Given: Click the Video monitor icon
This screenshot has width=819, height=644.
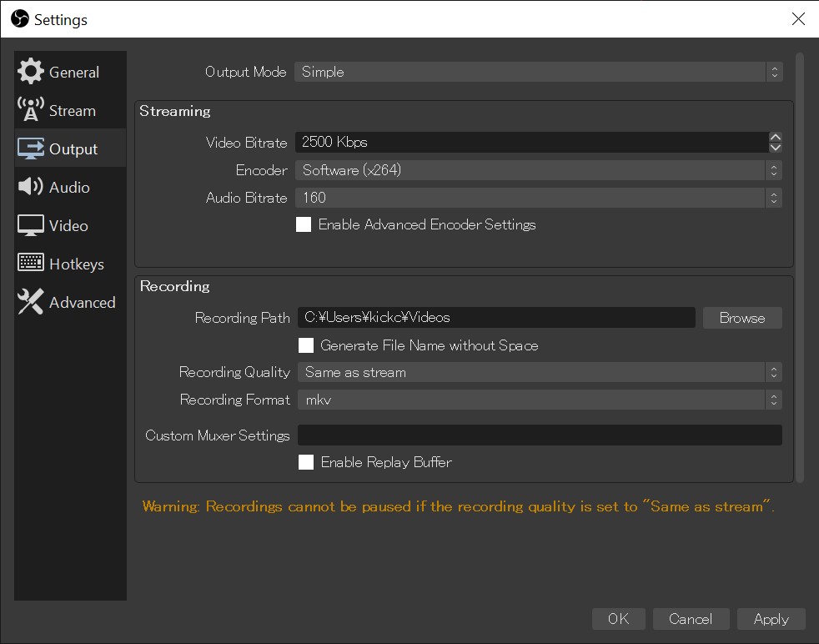Looking at the screenshot, I should click(x=30, y=225).
